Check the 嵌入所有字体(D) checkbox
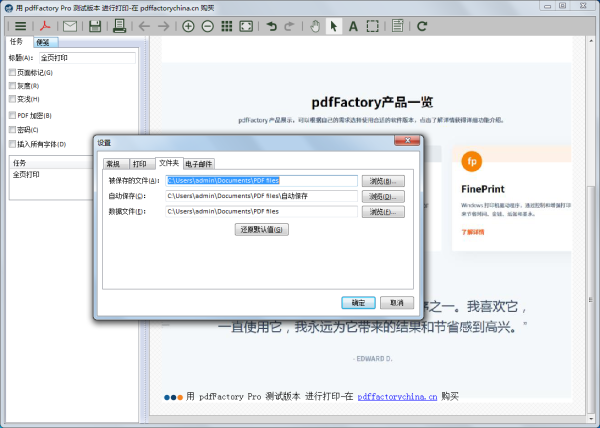 click(11, 145)
